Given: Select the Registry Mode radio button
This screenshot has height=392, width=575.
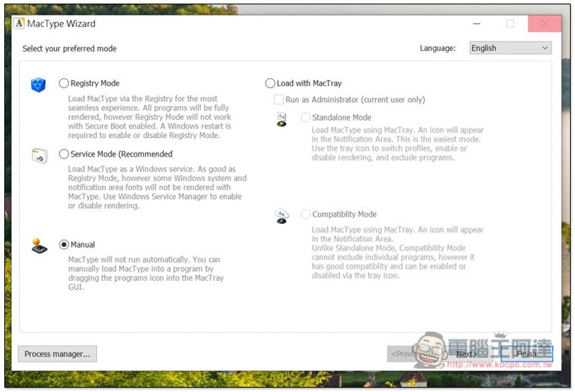Looking at the screenshot, I should click(x=64, y=83).
